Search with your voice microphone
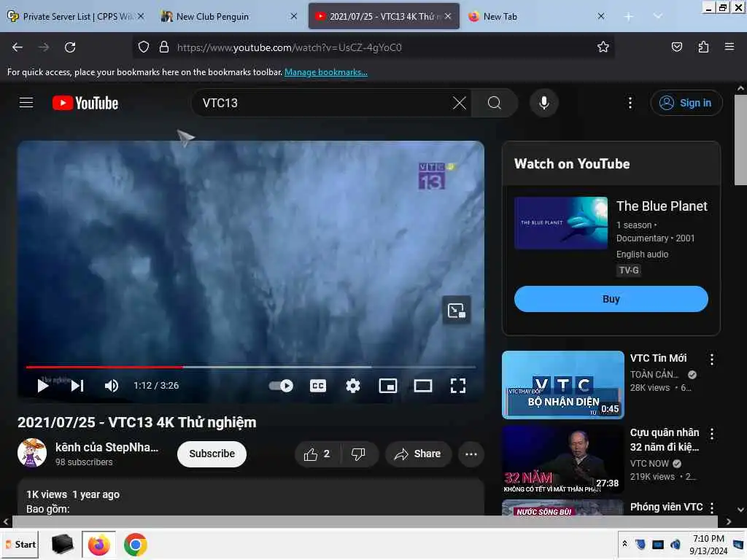Image resolution: width=747 pixels, height=560 pixels. tap(543, 103)
